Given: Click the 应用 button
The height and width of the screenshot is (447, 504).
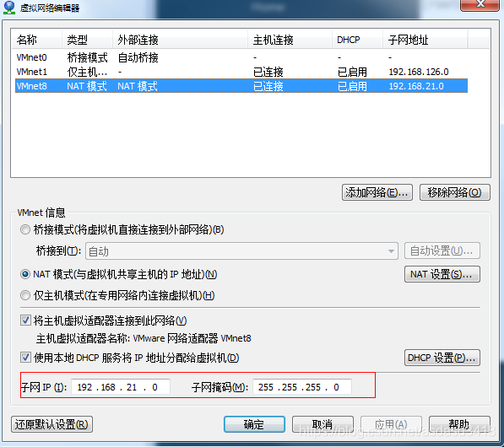Looking at the screenshot, I should [x=391, y=424].
